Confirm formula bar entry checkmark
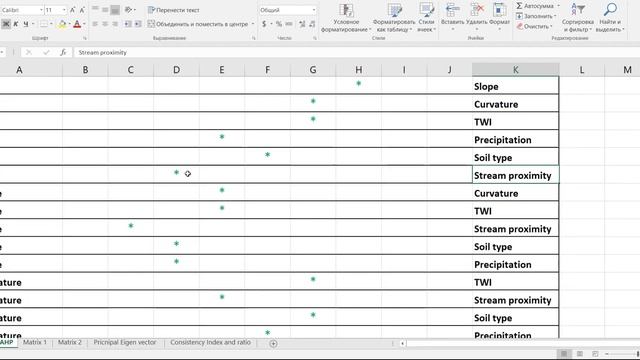640x360 pixels. coord(46,52)
